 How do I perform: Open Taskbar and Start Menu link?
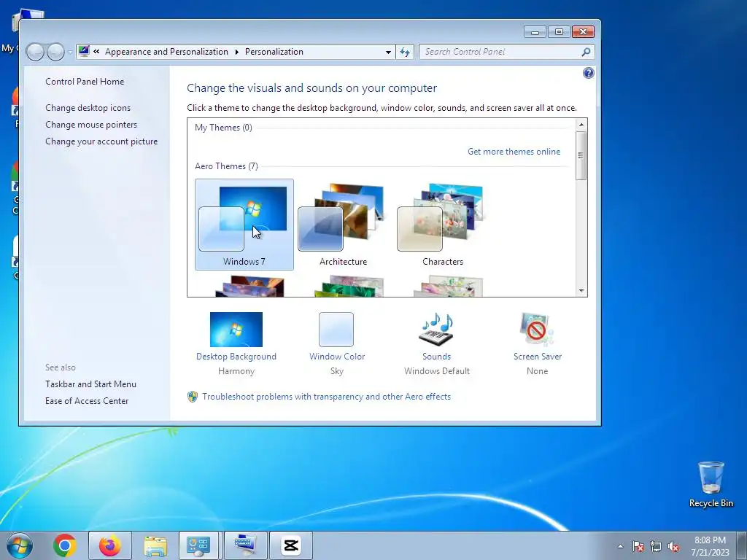[x=90, y=384]
